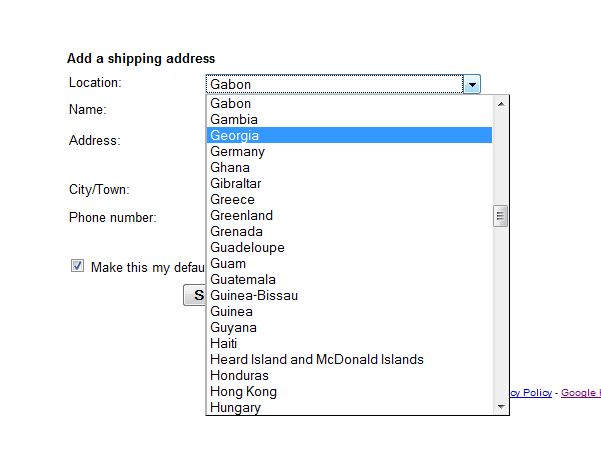Click the country list's scroll down arrow
The width and height of the screenshot is (601, 450).
click(501, 406)
